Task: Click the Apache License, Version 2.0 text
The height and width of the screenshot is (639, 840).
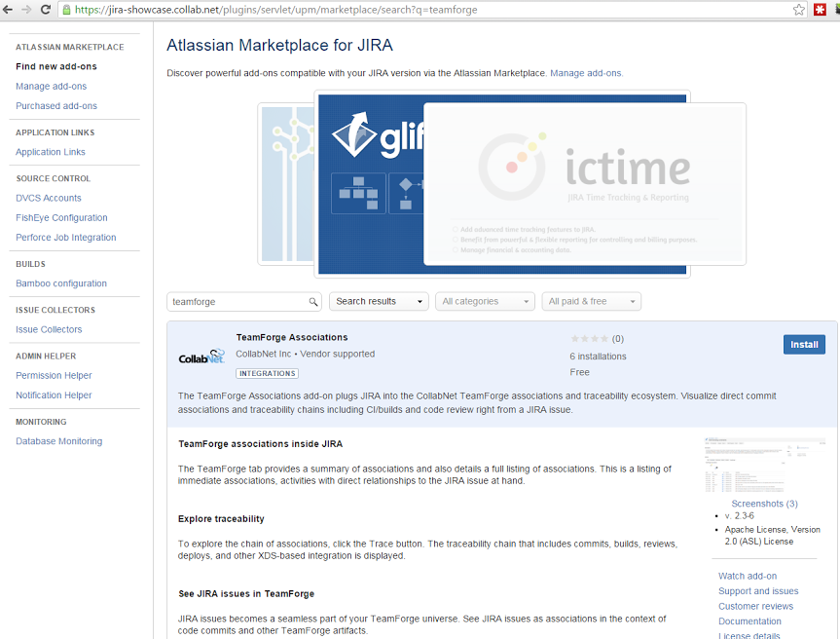Action: [772, 536]
